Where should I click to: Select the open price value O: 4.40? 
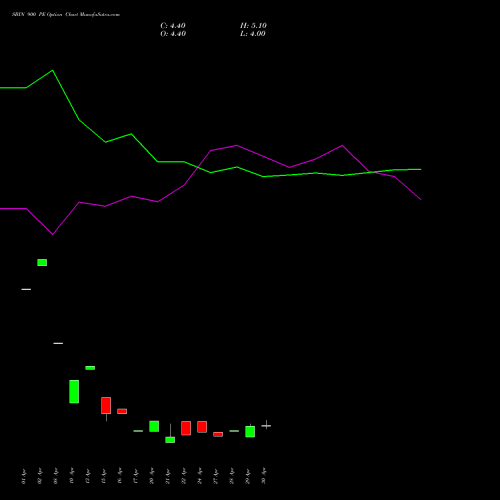click(x=173, y=34)
